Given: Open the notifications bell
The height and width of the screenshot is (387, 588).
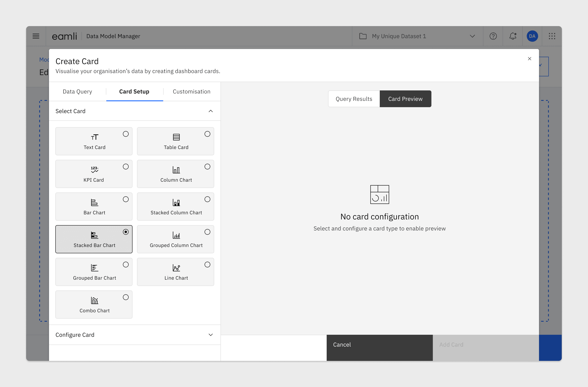Looking at the screenshot, I should tap(513, 36).
